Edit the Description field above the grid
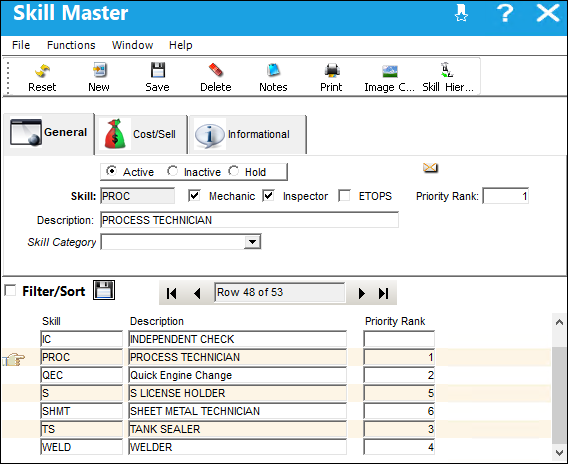568x464 pixels. click(x=249, y=220)
